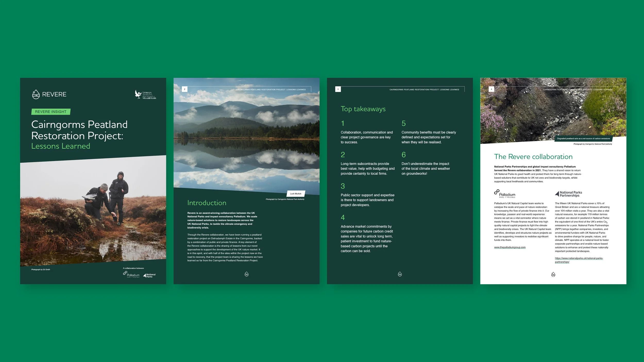This screenshot has width=644, height=362.
Task: Click the page number 3 box
Action: pyautogui.click(x=338, y=89)
